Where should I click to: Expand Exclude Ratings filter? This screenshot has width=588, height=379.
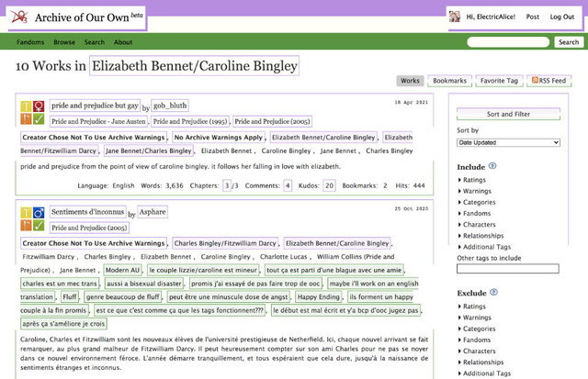pos(471,307)
